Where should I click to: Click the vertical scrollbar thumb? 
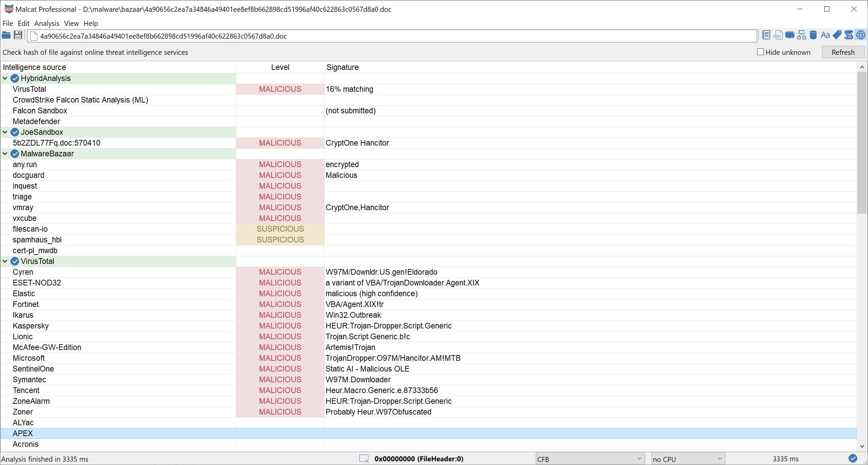[x=862, y=142]
